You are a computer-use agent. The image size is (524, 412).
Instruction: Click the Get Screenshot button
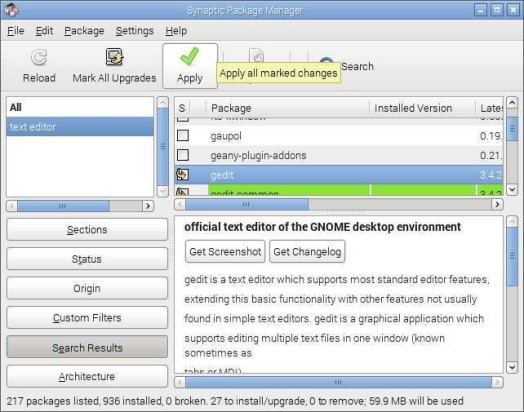(x=225, y=252)
